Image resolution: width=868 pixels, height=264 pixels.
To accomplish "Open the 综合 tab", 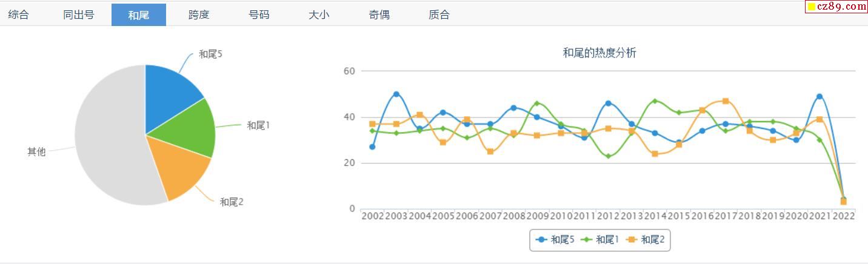I will (18, 15).
